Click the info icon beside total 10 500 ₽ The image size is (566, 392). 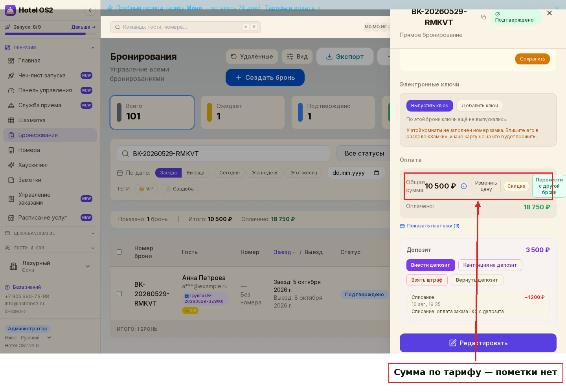tap(464, 186)
